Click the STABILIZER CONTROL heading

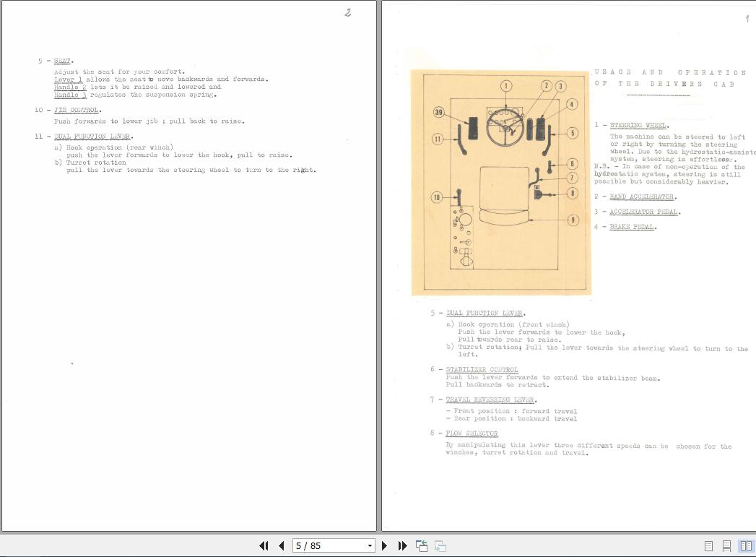point(482,370)
